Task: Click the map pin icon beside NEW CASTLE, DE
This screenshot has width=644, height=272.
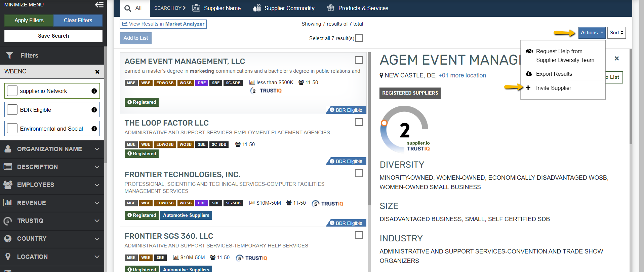Action: click(x=381, y=75)
